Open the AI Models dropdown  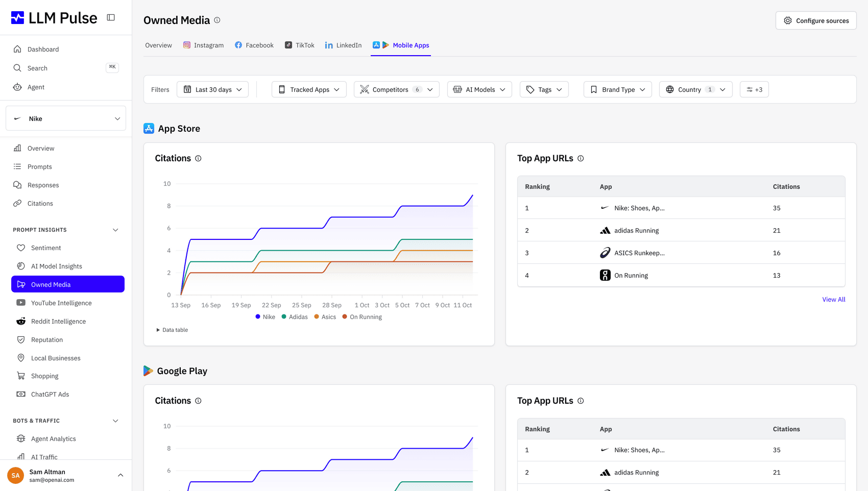(x=479, y=89)
